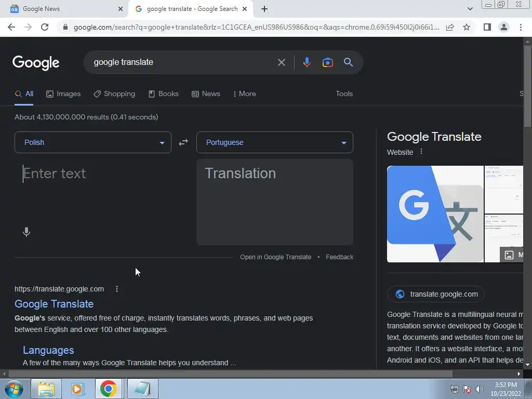This screenshot has height=399, width=532.
Task: Click translate.google.com chip in knowledge panel
Action: pos(436,294)
